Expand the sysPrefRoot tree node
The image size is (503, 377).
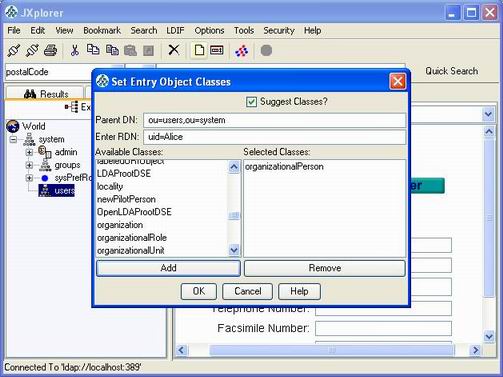[x=29, y=178]
